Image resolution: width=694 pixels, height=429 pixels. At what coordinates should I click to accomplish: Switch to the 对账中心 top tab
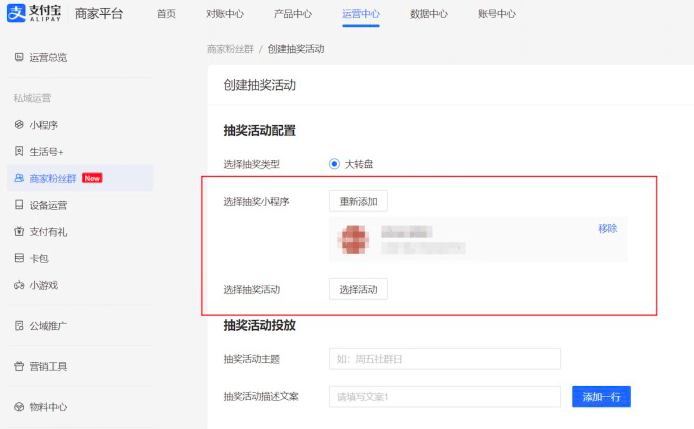(225, 15)
